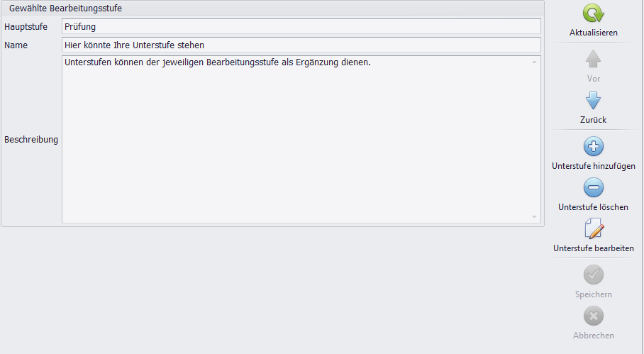Viewport: 644px width, 354px height.
Task: Click the grey Speichern checkmark icon
Action: tap(593, 275)
